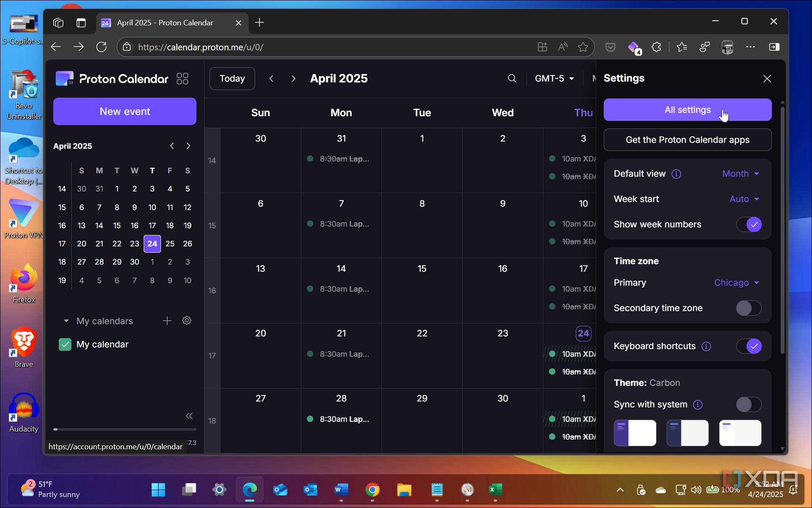Open Excel from the taskbar
812x508 pixels.
[x=495, y=490]
